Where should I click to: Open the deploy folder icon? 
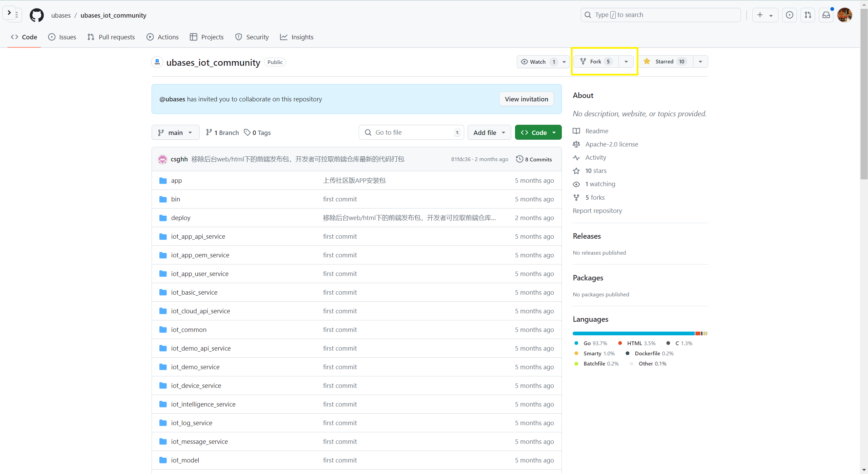(x=163, y=218)
